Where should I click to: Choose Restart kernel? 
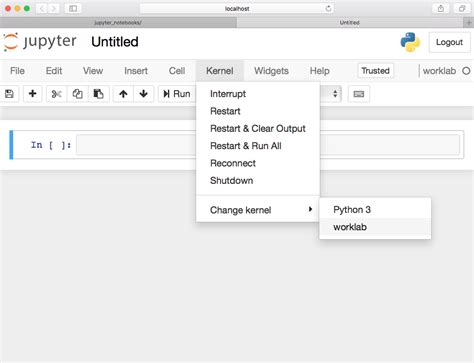pos(258,111)
